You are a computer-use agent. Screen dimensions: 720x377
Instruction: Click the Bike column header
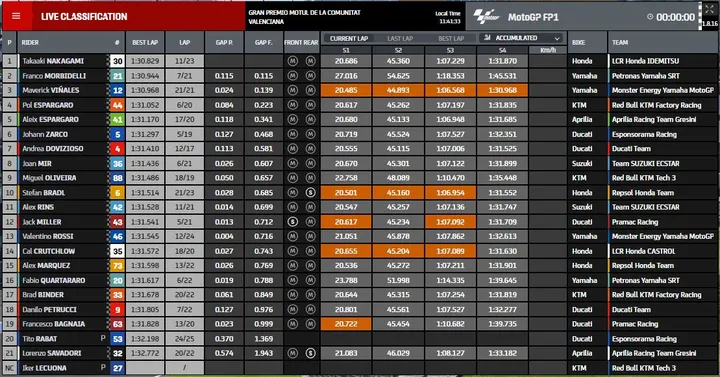pos(579,42)
